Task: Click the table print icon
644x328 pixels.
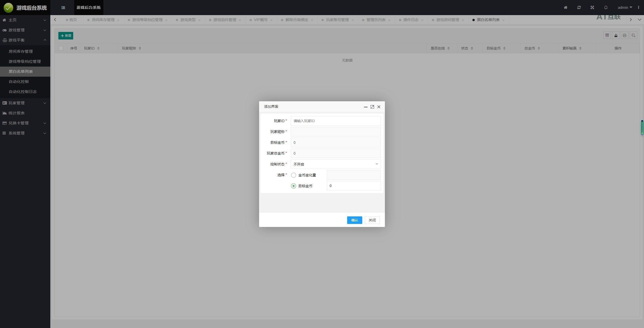Action: point(625,35)
